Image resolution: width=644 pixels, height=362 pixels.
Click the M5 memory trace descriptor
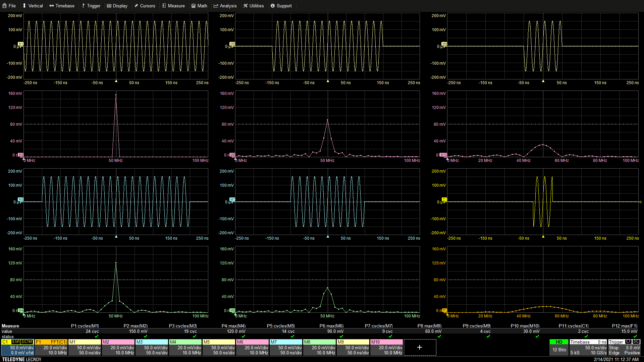[x=219, y=347]
